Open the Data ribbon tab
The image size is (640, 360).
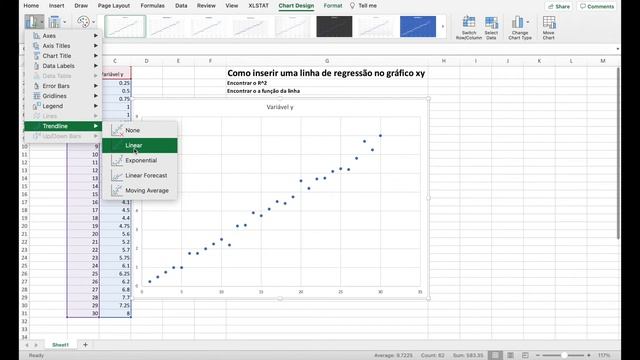point(181,6)
